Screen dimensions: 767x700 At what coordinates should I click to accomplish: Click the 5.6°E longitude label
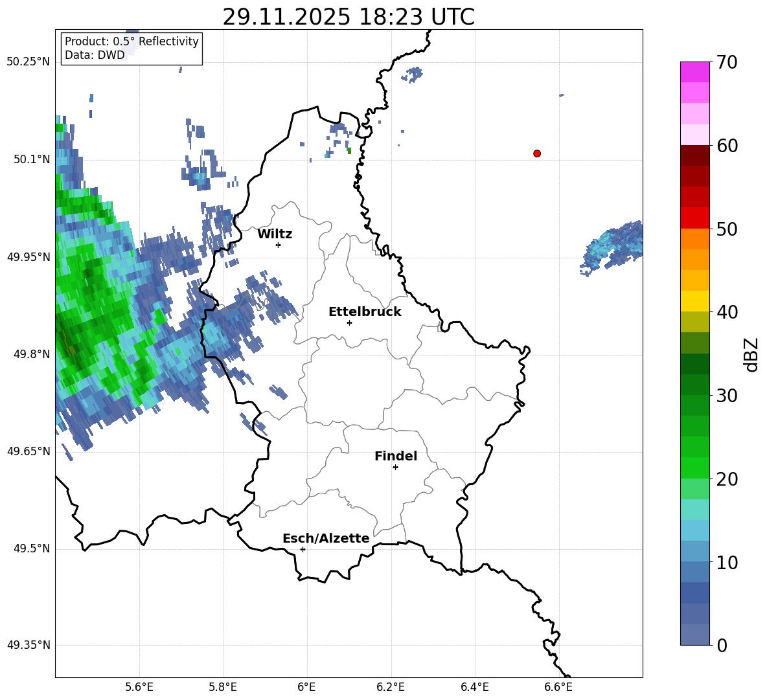(139, 687)
